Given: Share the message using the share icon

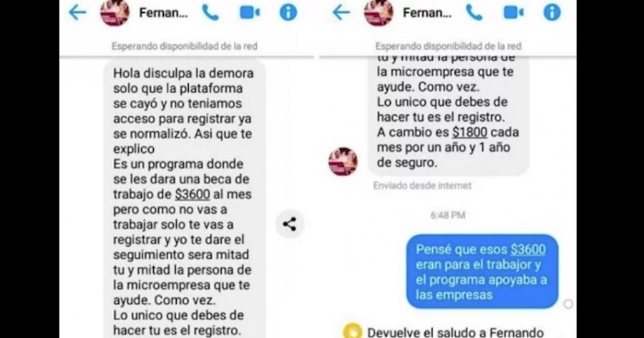Looking at the screenshot, I should tap(290, 224).
